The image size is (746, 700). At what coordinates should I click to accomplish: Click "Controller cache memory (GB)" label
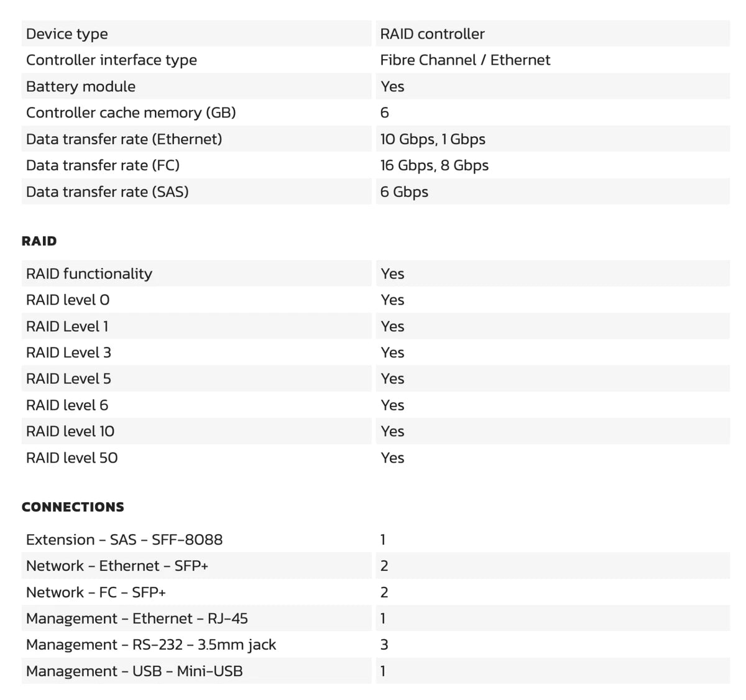point(131,113)
